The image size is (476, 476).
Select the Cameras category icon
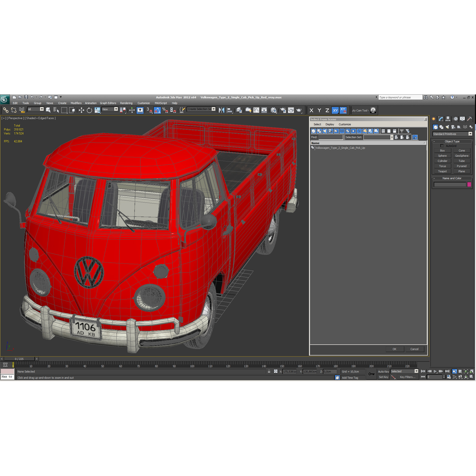click(453, 127)
